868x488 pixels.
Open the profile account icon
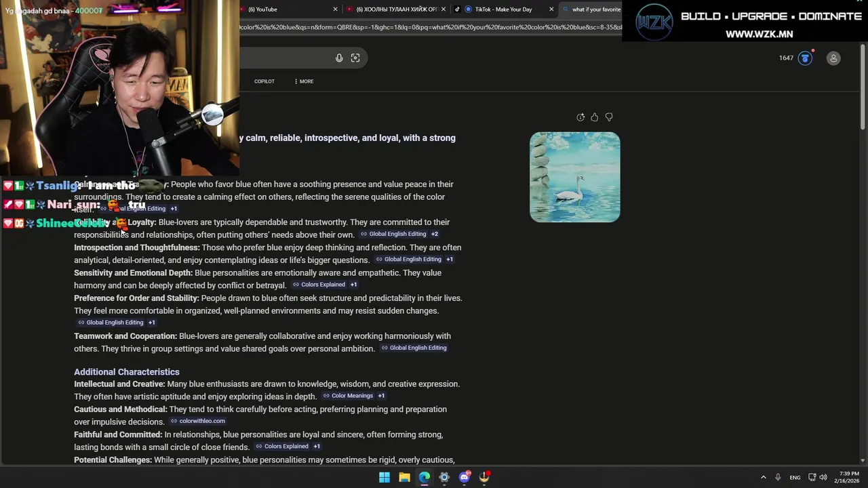[x=833, y=58]
